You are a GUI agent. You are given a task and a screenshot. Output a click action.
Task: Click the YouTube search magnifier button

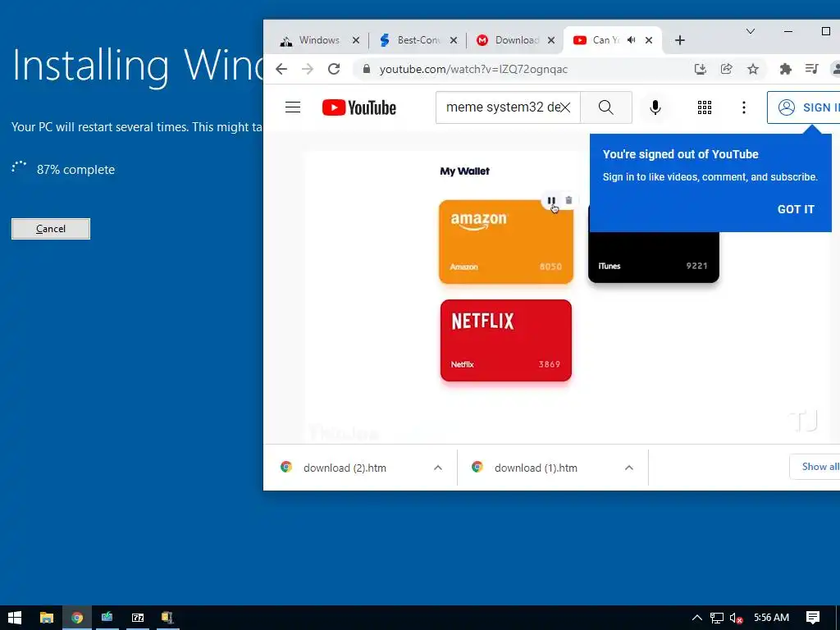[606, 107]
